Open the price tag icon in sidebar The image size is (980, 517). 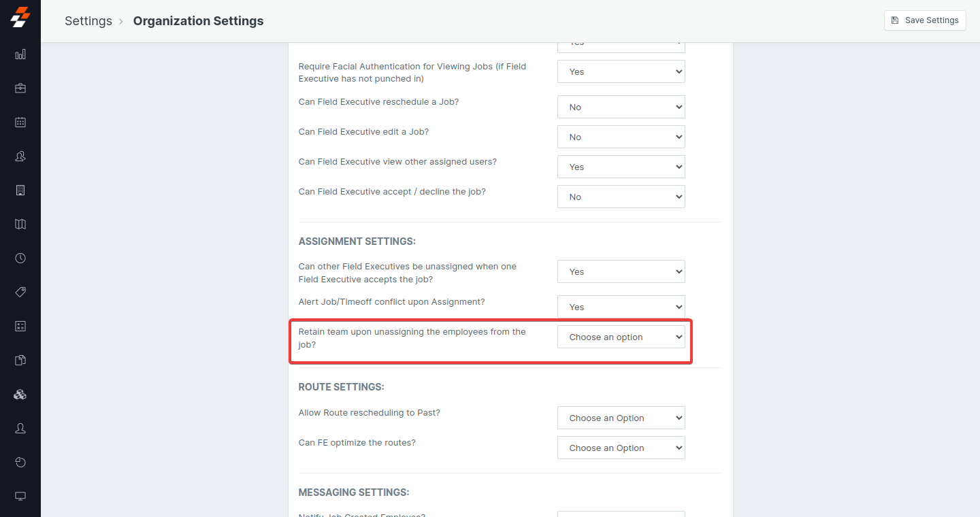20,293
